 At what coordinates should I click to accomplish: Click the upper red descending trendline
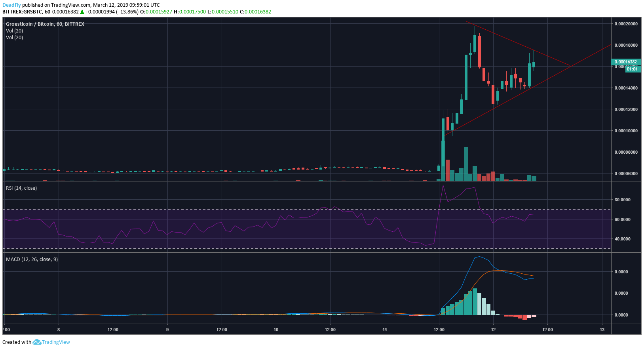(519, 43)
